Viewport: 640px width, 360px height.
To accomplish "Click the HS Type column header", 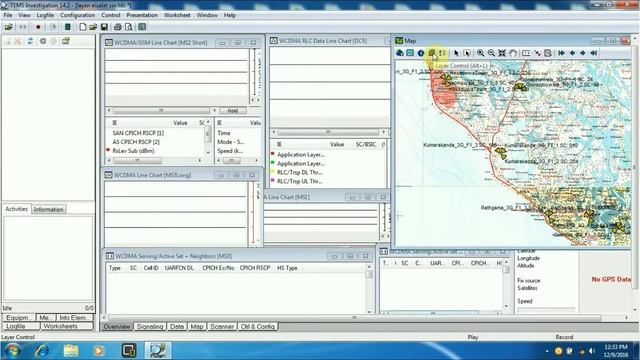I will tap(287, 268).
